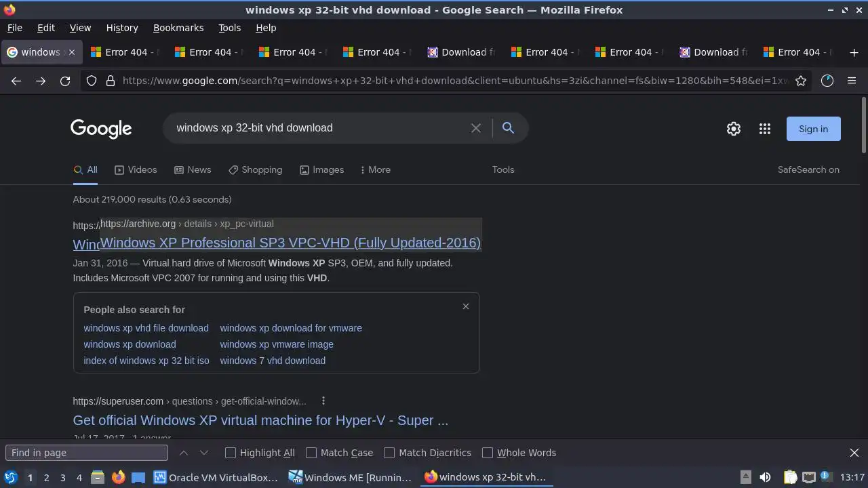Open the network tray icon

808,477
